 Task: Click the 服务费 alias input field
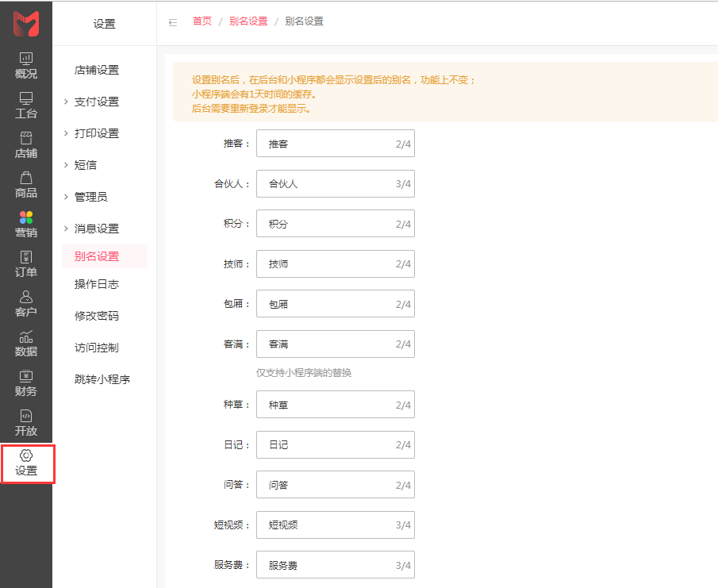click(335, 565)
